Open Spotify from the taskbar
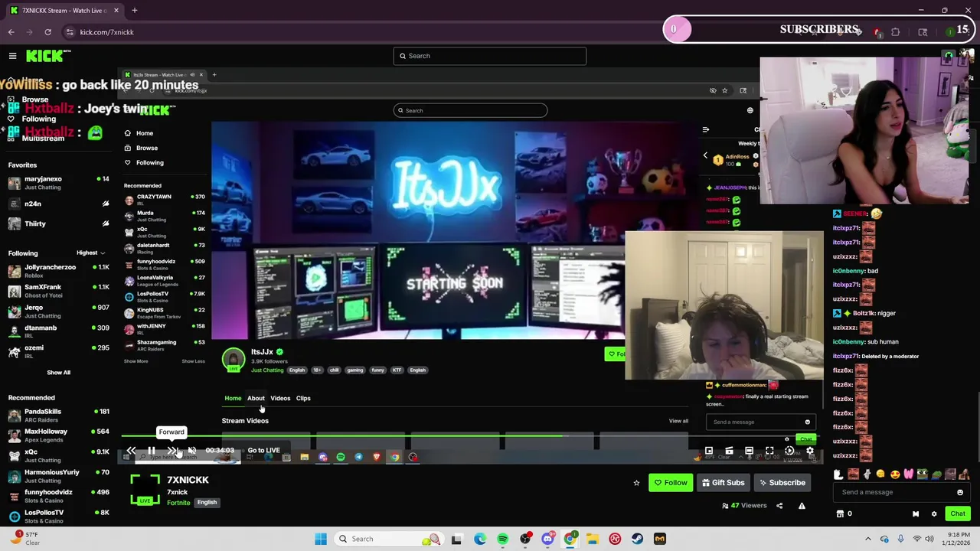 coord(502,539)
